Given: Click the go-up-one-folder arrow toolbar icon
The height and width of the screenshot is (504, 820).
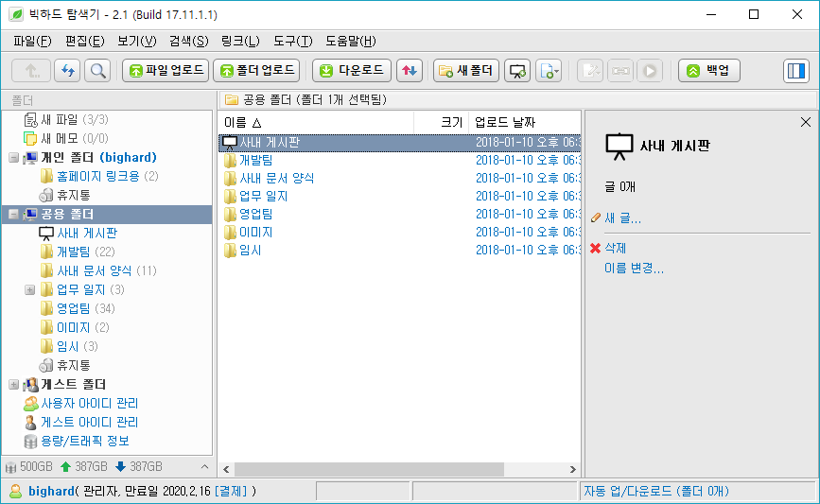Looking at the screenshot, I should (x=31, y=71).
